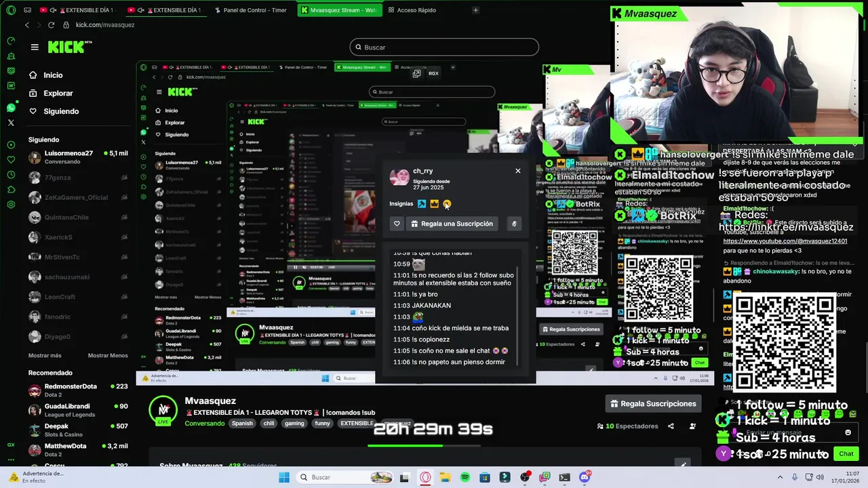This screenshot has height=488, width=868.
Task: Share the Mvaasquez stream
Action: point(671,426)
